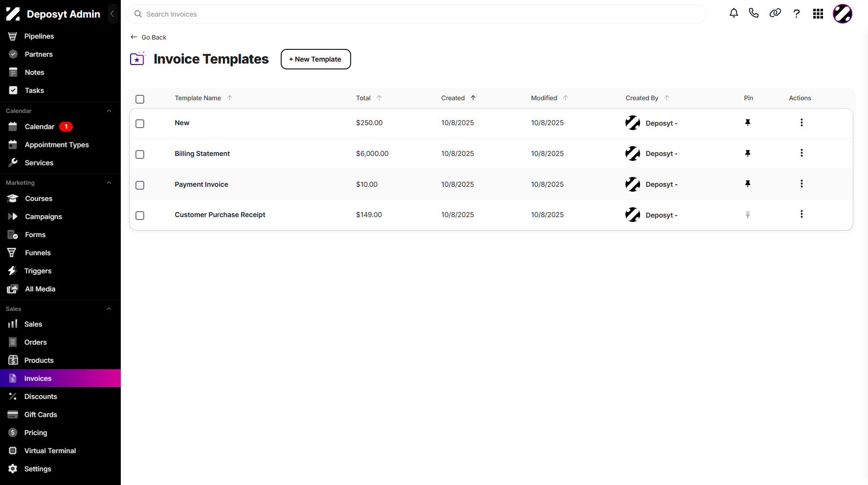The image size is (868, 485).
Task: Open actions menu for Payment Invoice
Action: [801, 184]
